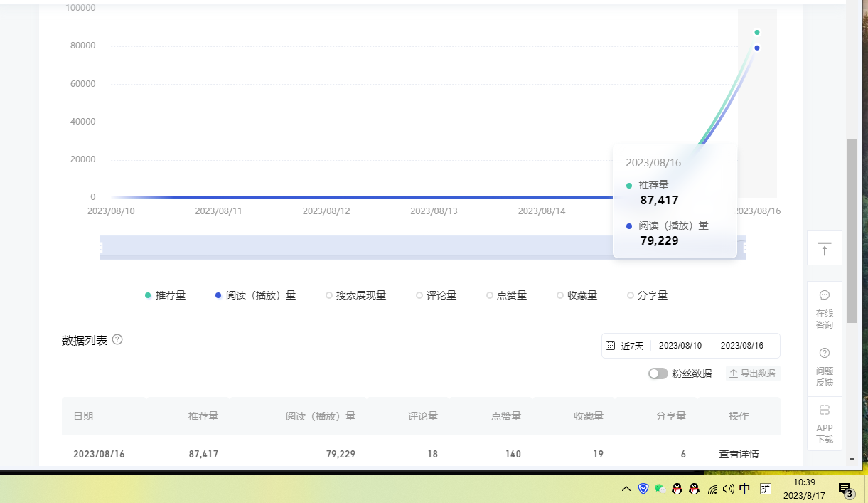The height and width of the screenshot is (503, 868).
Task: Turn on the 粉丝数据 switch
Action: [658, 374]
